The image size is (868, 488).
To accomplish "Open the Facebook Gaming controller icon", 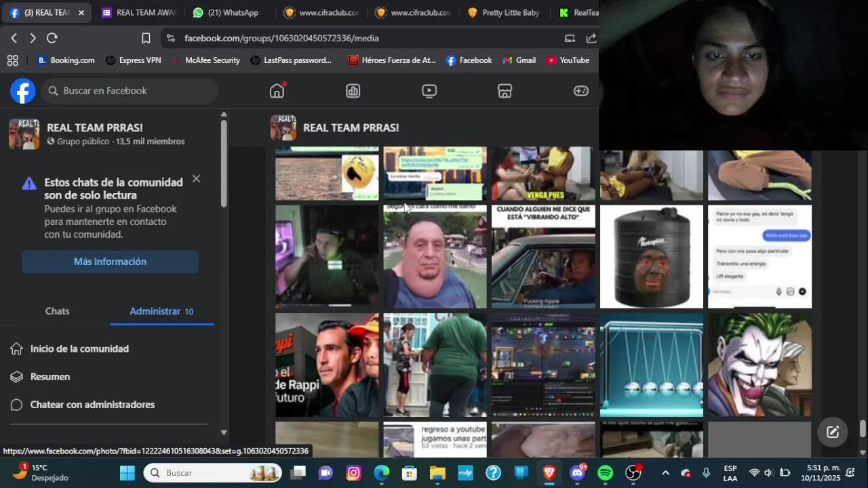I will coord(581,91).
